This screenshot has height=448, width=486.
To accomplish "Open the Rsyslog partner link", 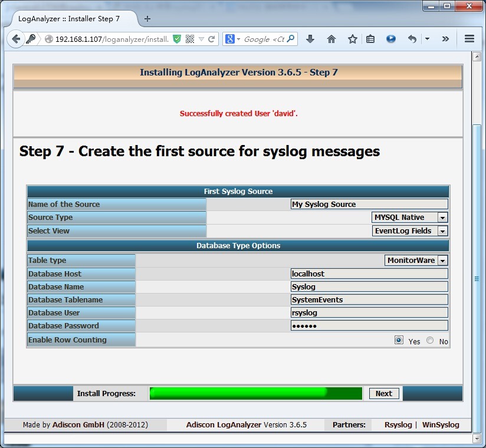I will (398, 424).
